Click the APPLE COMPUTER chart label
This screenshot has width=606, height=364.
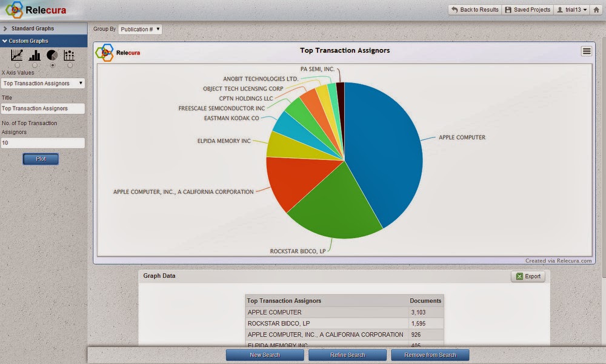tap(462, 137)
